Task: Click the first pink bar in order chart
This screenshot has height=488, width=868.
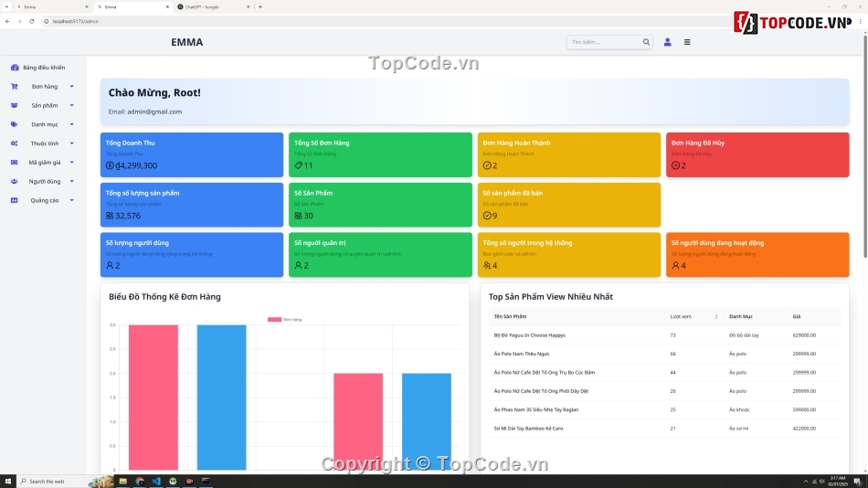Action: click(x=153, y=397)
